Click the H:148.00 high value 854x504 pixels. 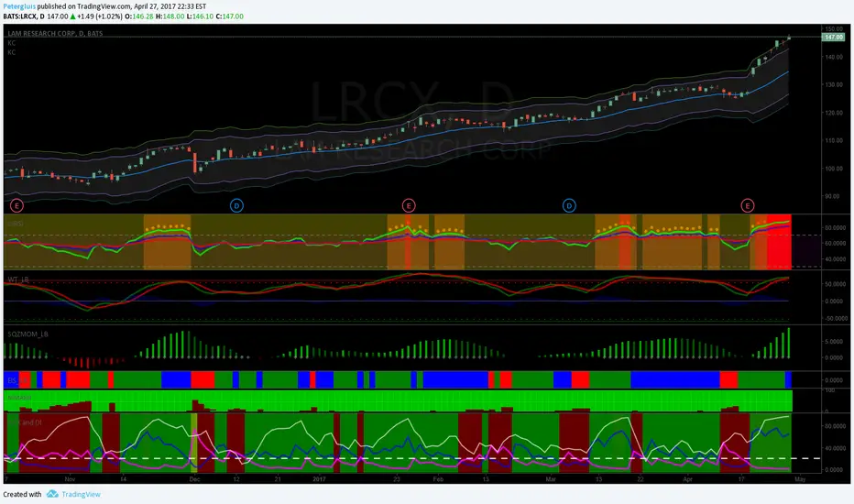170,16
